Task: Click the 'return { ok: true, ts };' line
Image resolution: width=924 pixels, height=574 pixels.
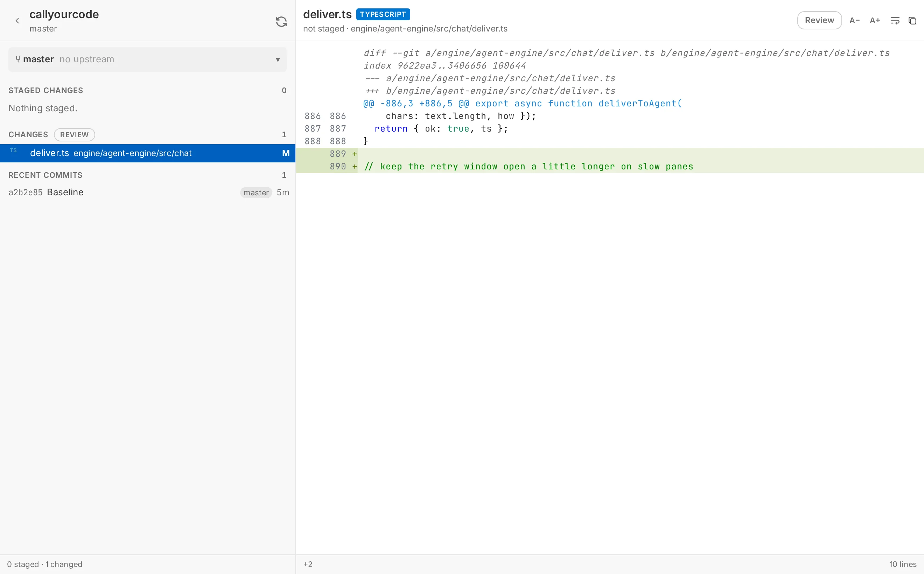Action: tap(441, 129)
